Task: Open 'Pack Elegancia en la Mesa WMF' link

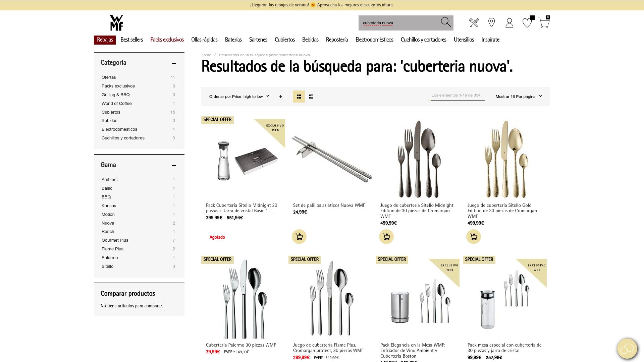Action: point(413,351)
